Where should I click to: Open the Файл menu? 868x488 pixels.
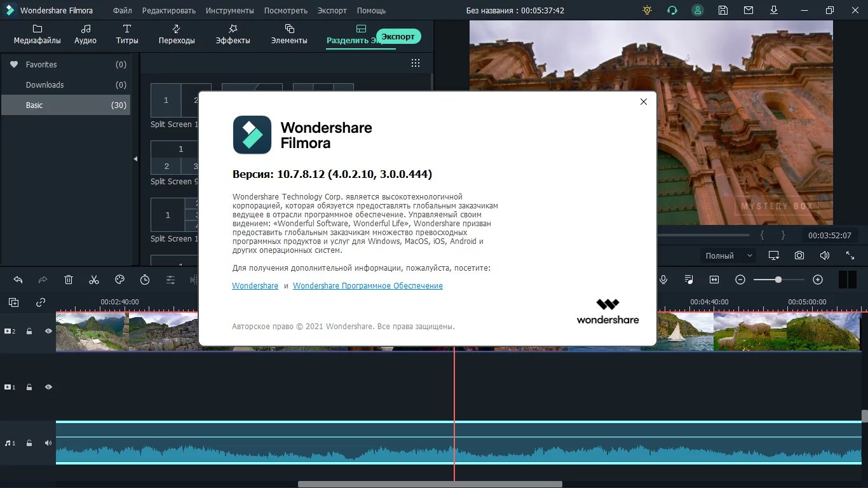123,11
